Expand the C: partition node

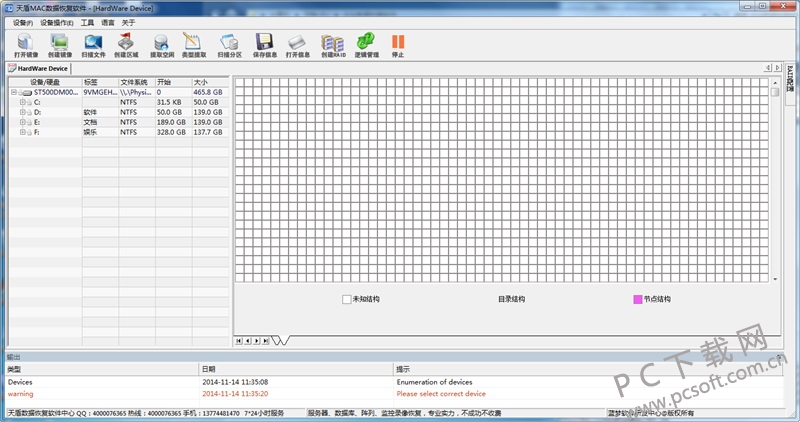(23, 102)
